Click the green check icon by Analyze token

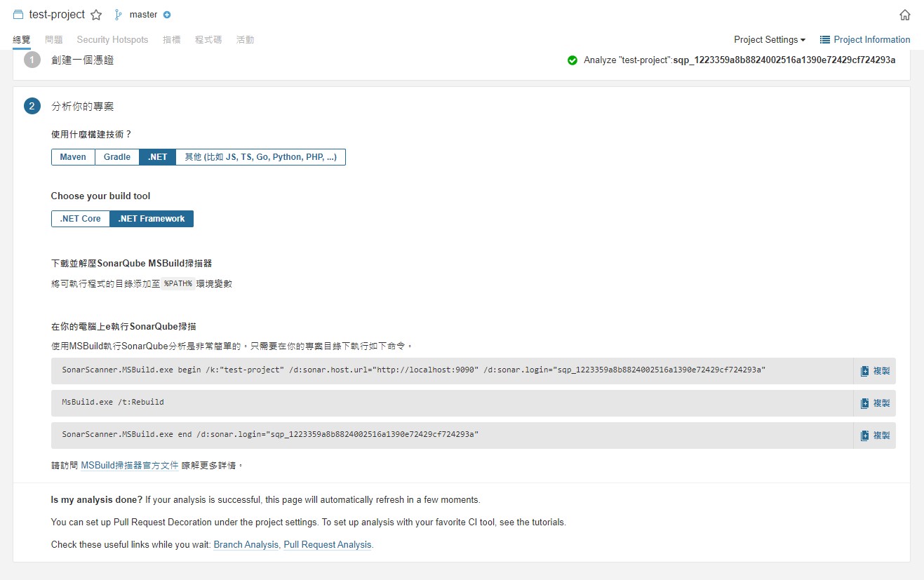click(573, 60)
